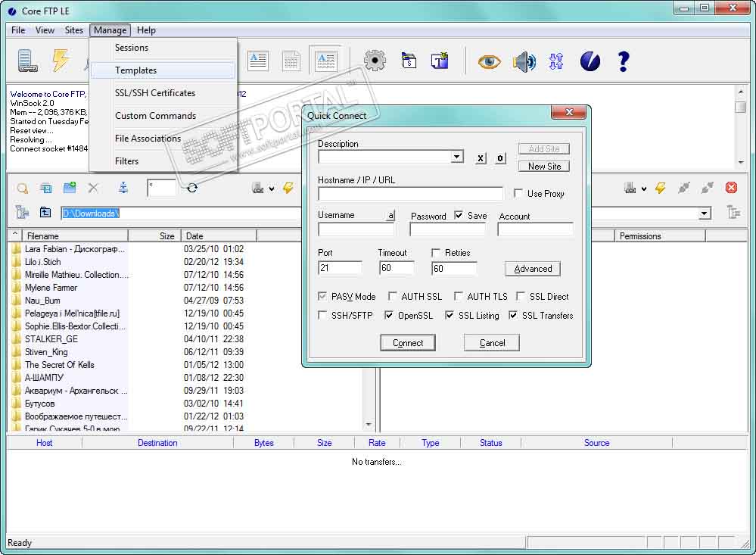Uncheck the Save password checkbox
Viewport: 756px width, 555px height.
(x=459, y=215)
